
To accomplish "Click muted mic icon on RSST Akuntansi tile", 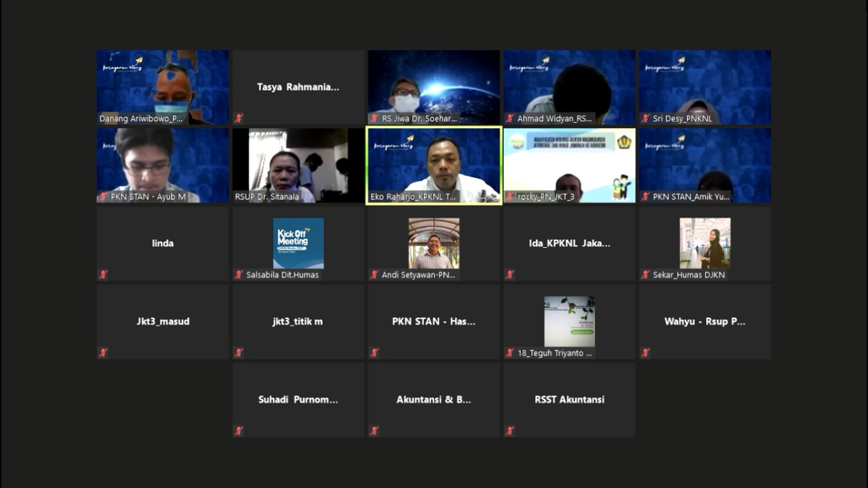I will tap(510, 431).
